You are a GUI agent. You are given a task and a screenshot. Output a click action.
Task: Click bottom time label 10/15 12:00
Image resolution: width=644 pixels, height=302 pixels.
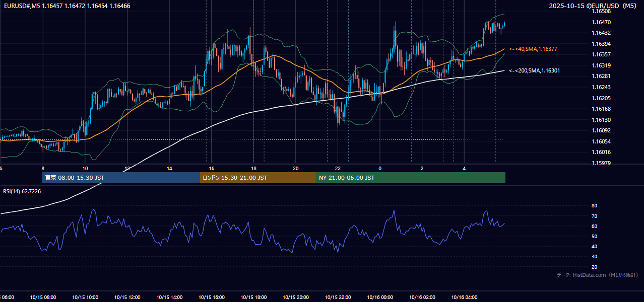pyautogui.click(x=127, y=297)
